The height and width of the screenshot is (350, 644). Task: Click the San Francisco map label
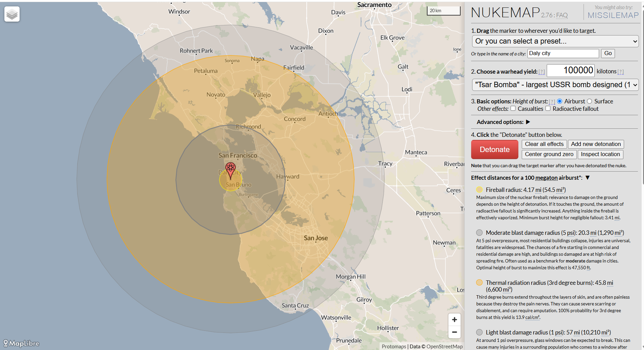click(238, 155)
